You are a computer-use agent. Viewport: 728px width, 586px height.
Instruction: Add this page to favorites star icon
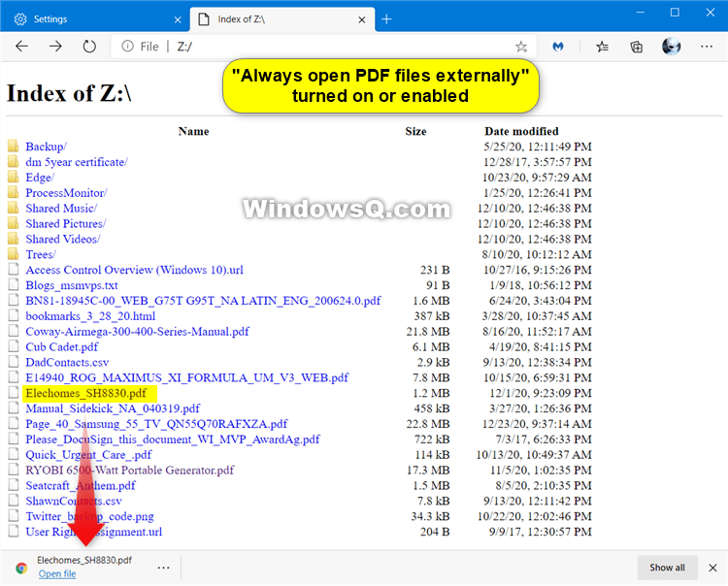coord(521,47)
